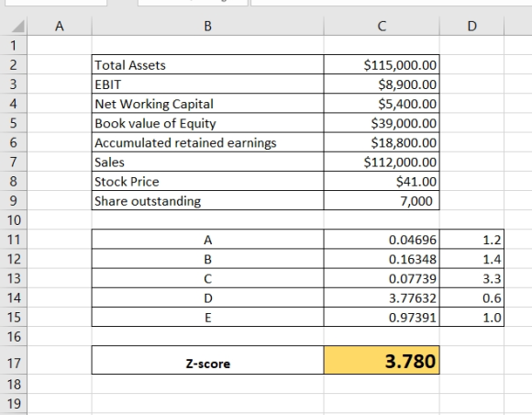Select the Stock Price $41.00 cell
This screenshot has width=532, height=415.
382,182
